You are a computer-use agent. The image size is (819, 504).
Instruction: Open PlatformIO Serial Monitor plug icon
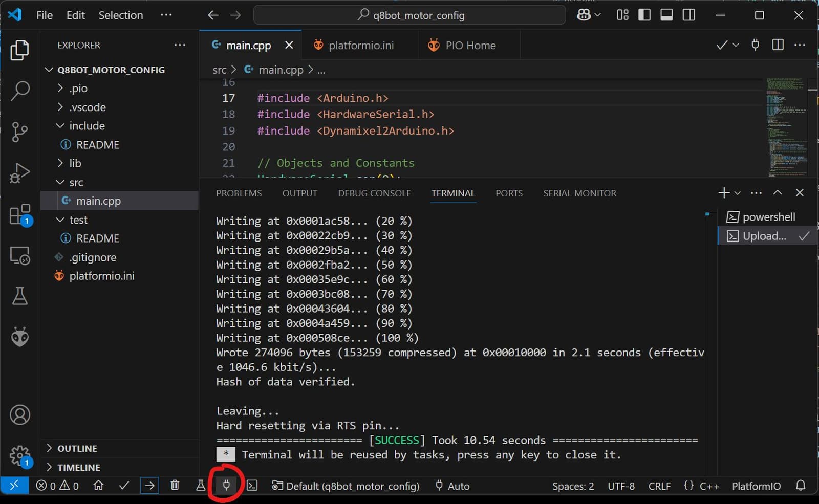[226, 485]
